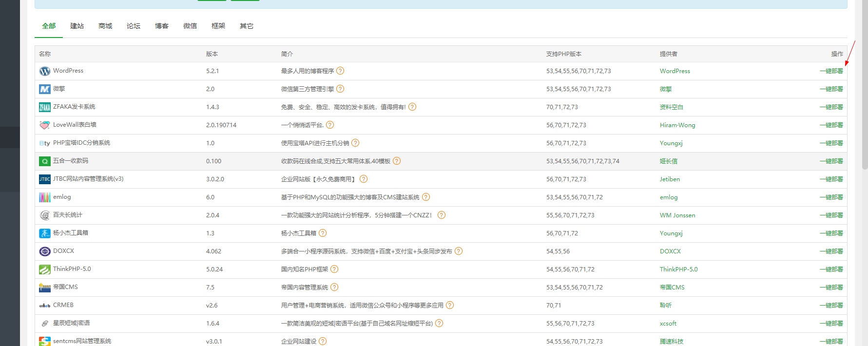The height and width of the screenshot is (346, 868).
Task: Click the DOXCX name text
Action: tap(63, 251)
